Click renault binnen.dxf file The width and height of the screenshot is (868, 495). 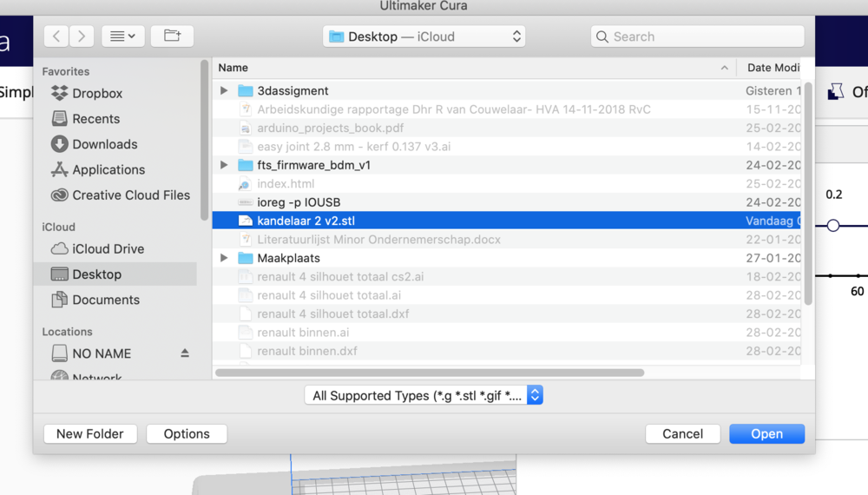(x=506, y=351)
